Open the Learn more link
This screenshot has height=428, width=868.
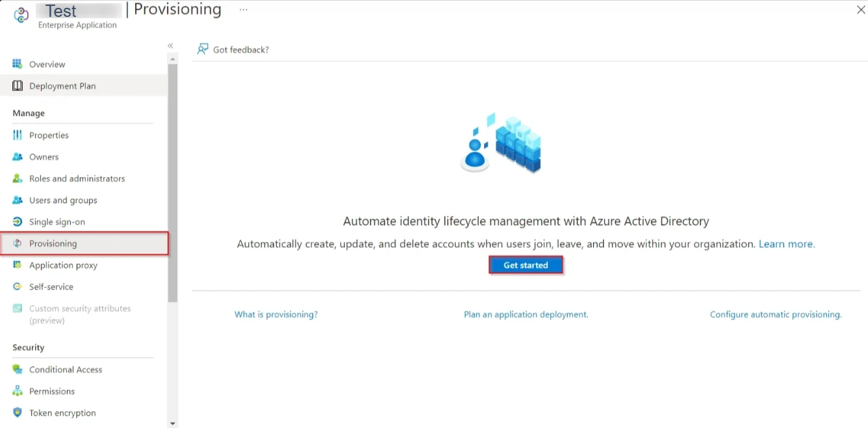coord(787,244)
